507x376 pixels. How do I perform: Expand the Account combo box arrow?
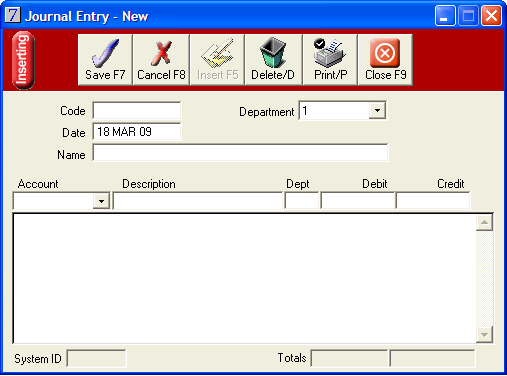(x=101, y=201)
